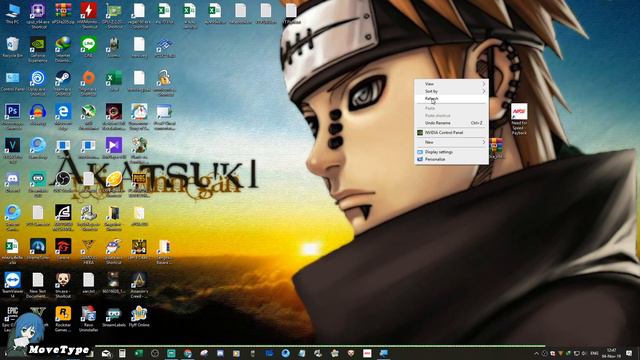
Task: Select the PUBG game icon
Action: tap(139, 184)
